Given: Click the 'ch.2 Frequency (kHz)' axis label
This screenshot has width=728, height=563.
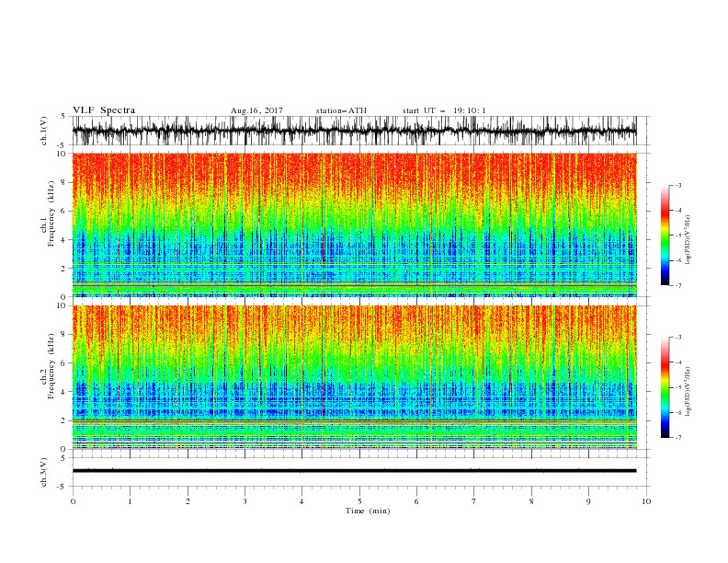Looking at the screenshot, I should tap(47, 365).
